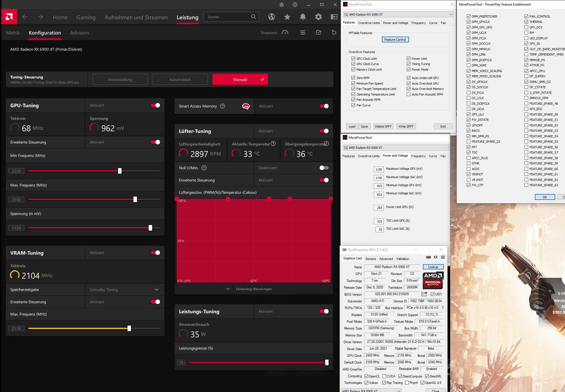The width and height of the screenshot is (565, 392).
Task: Switch to Advisors tab
Action: [80, 33]
